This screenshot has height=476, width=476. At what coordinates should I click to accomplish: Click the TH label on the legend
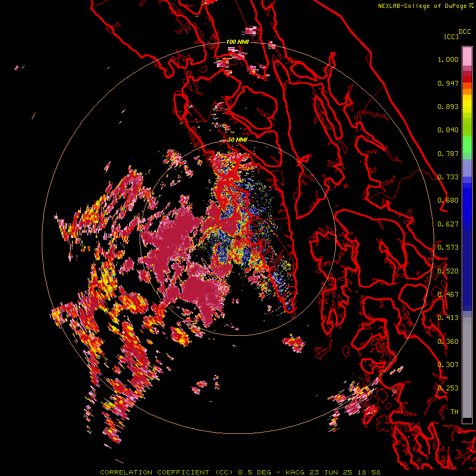[454, 412]
